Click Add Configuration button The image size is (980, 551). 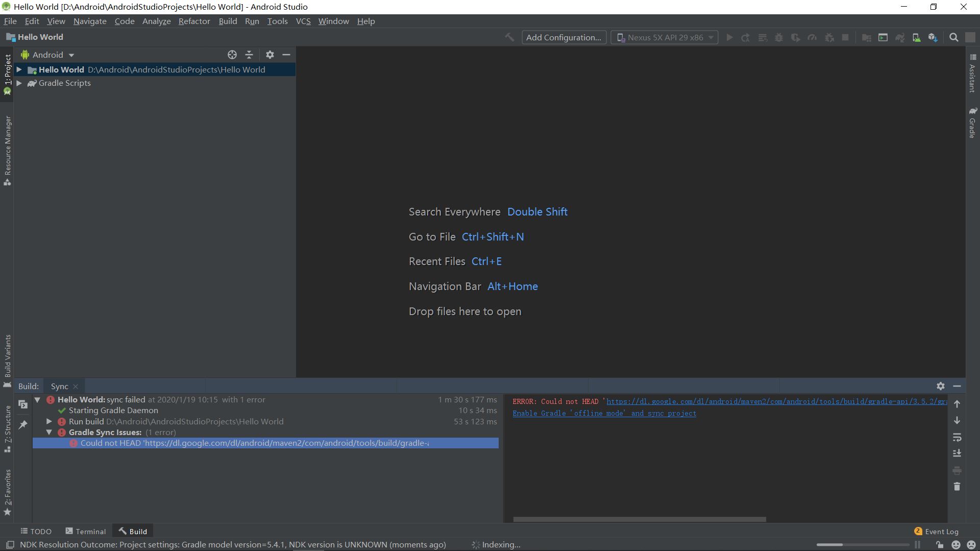563,37
